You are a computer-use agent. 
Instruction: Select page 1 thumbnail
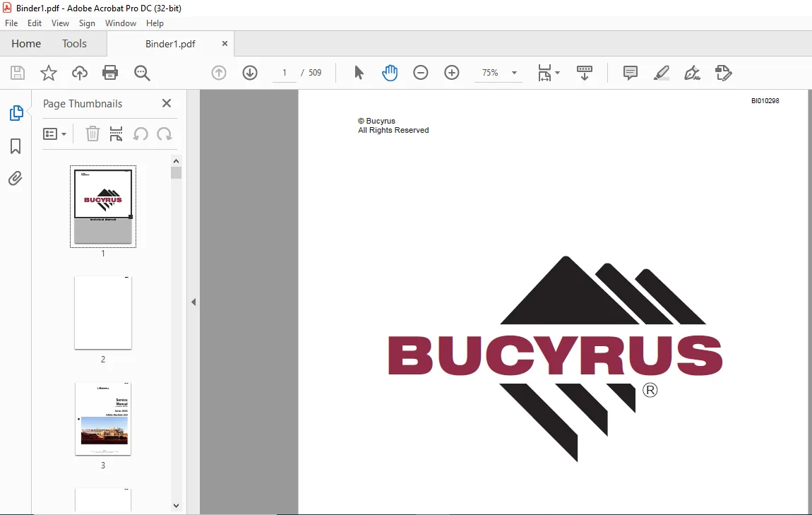[103, 206]
